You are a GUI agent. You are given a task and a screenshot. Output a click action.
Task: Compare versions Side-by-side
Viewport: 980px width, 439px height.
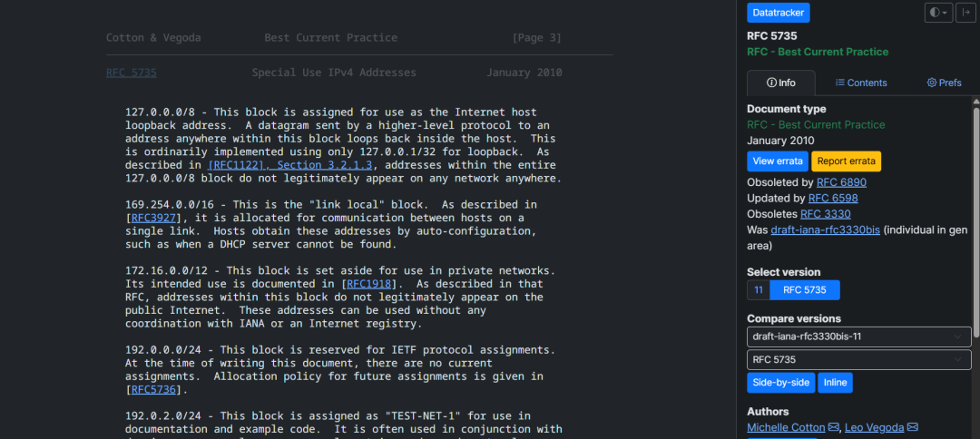click(780, 383)
